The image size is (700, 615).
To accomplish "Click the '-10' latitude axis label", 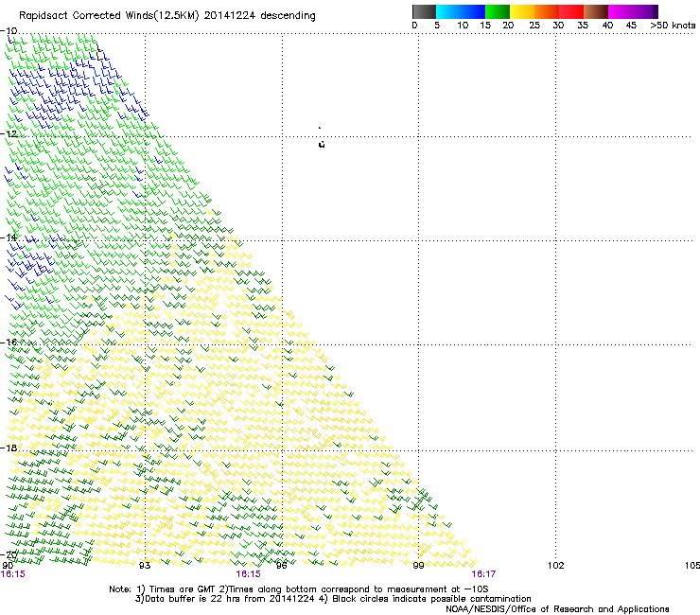I will (9, 31).
